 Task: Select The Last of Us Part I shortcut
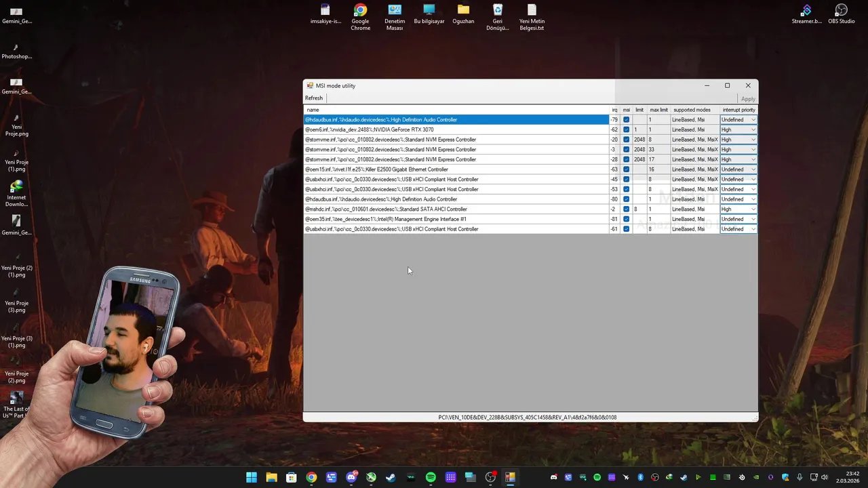click(16, 405)
